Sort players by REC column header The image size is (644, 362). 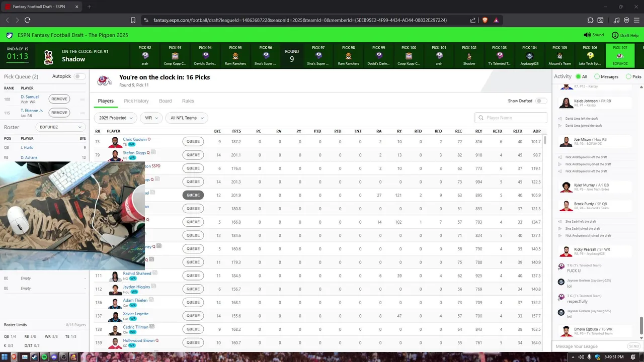(x=458, y=131)
